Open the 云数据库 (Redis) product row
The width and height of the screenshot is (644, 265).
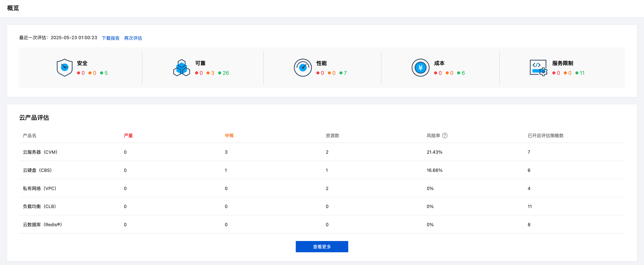tap(42, 225)
